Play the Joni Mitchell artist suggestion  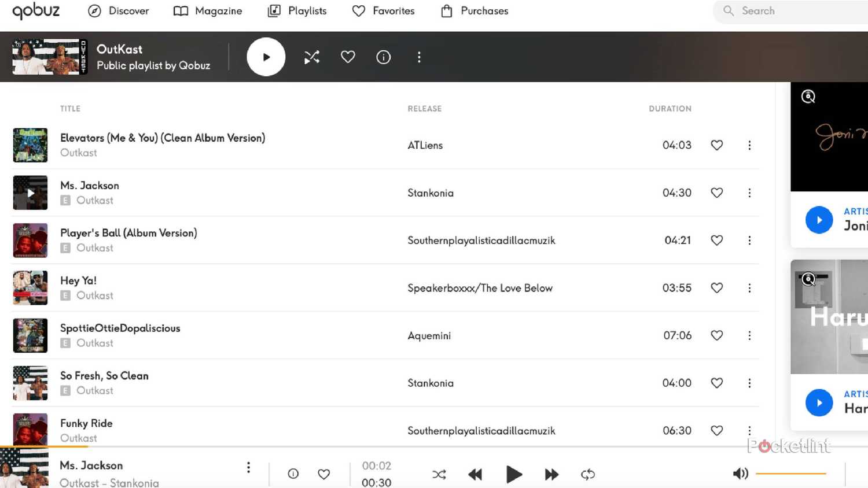point(819,220)
